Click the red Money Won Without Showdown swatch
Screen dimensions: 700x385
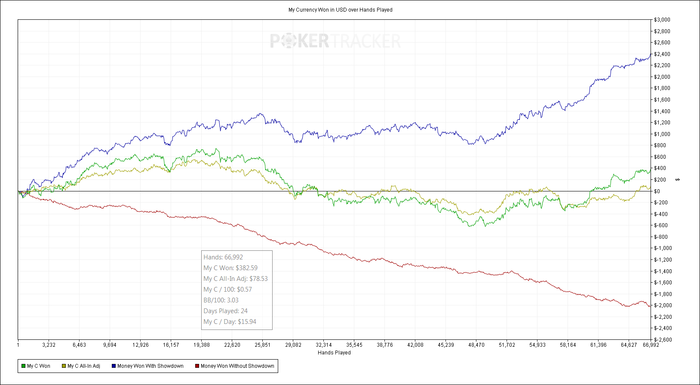(197, 366)
